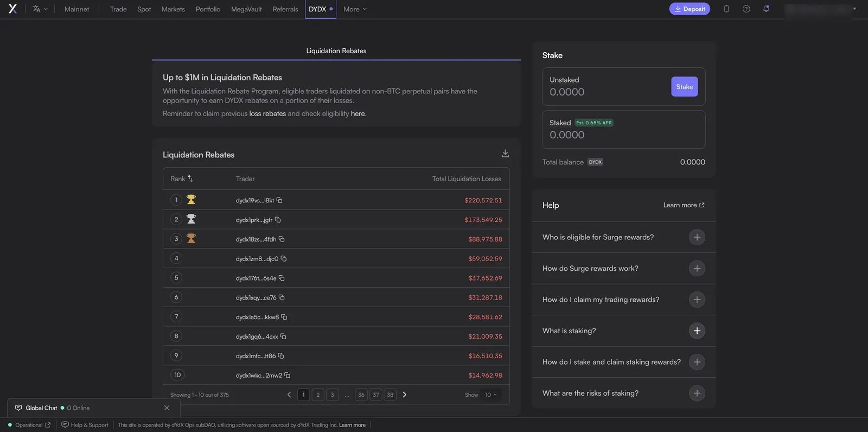The image size is (868, 432).
Task: Close the Global Chat bar
Action: (x=167, y=408)
